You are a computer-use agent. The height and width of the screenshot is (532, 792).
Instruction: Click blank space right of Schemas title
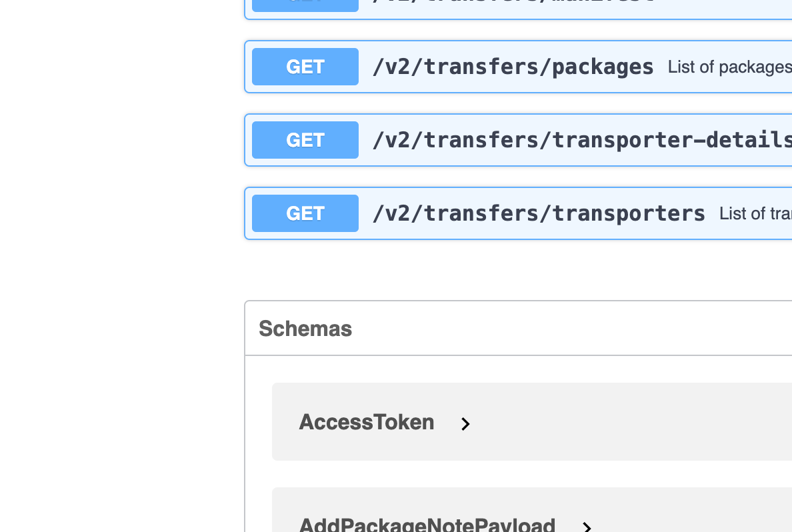click(567, 329)
